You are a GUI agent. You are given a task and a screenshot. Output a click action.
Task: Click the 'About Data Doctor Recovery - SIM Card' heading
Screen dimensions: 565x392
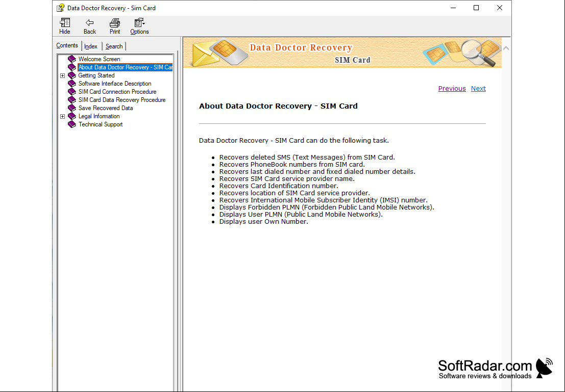pyautogui.click(x=278, y=106)
